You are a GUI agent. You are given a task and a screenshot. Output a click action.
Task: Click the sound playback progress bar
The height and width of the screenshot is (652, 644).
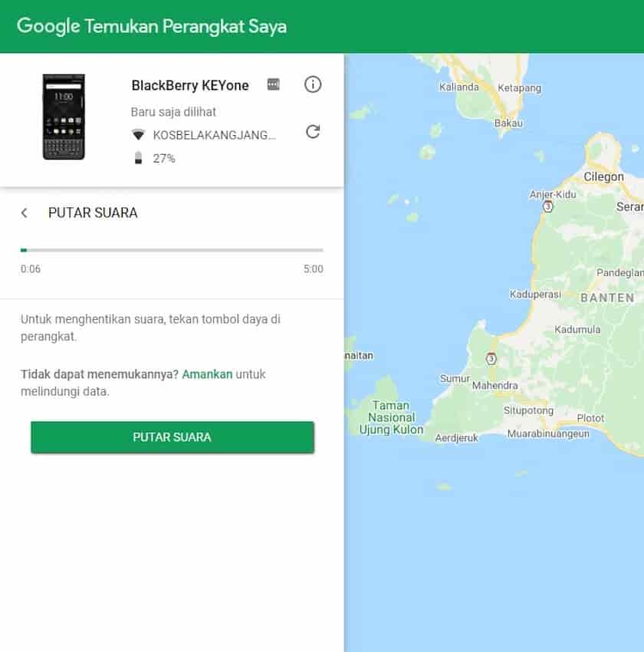pos(172,250)
